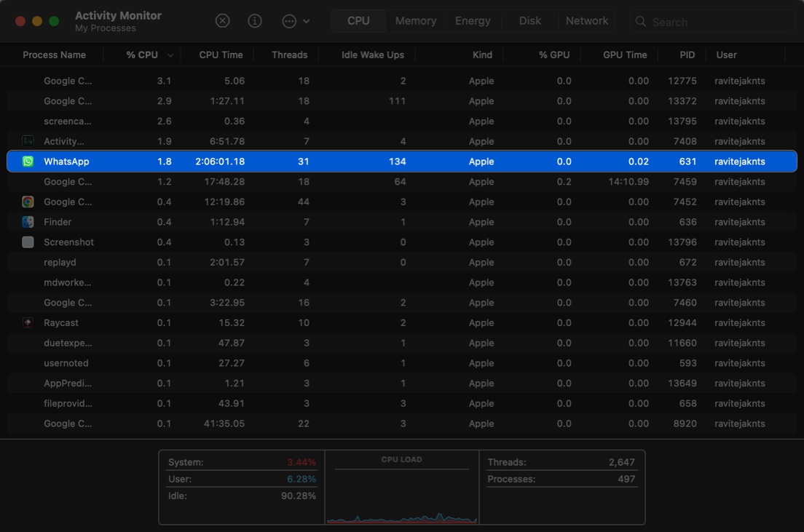The height and width of the screenshot is (532, 804).
Task: Click the sort arrow next to % CPU
Action: pyautogui.click(x=170, y=55)
